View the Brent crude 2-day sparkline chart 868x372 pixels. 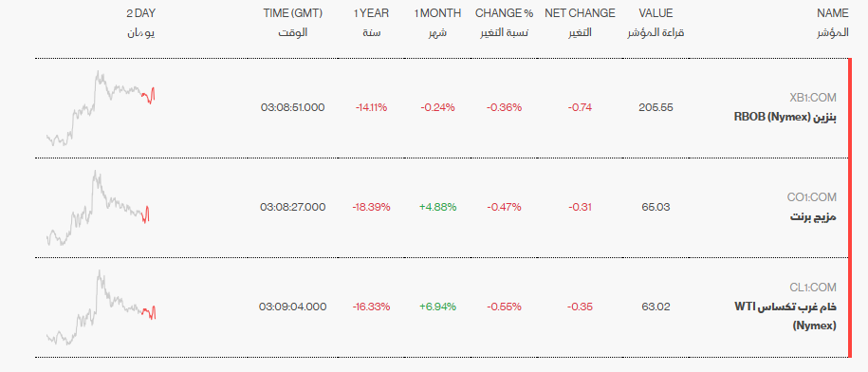click(99, 208)
